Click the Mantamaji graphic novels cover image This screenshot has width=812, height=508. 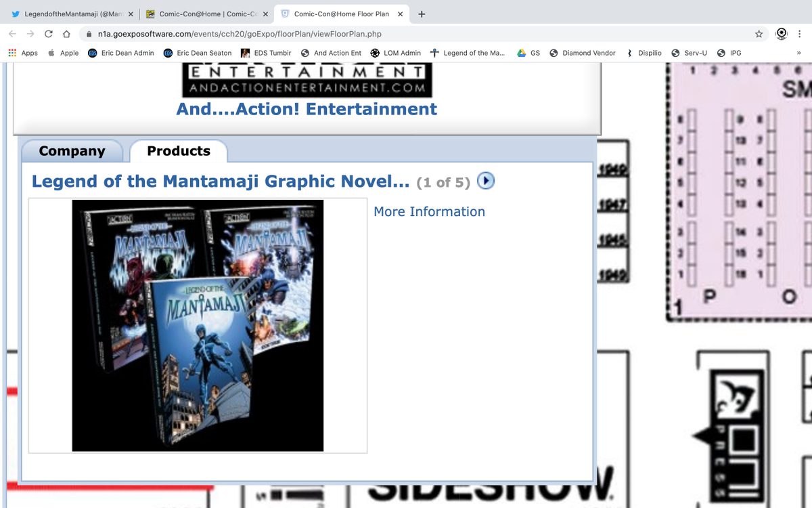[x=198, y=326]
